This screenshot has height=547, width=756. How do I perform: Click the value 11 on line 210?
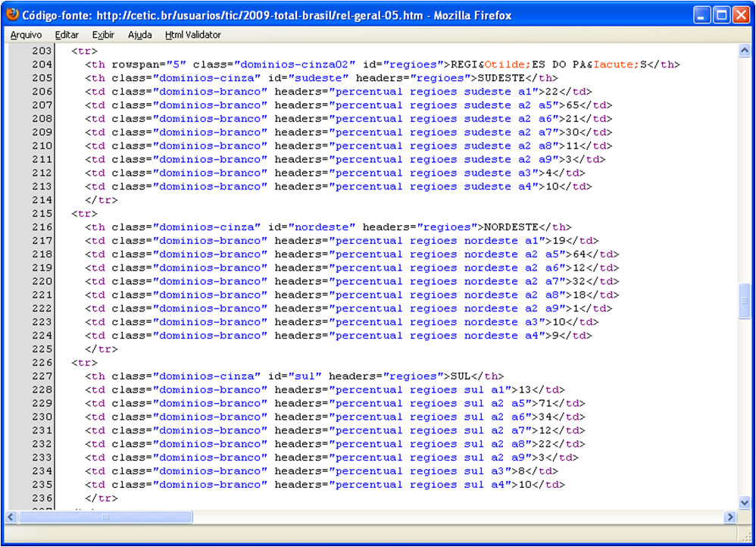(572, 145)
